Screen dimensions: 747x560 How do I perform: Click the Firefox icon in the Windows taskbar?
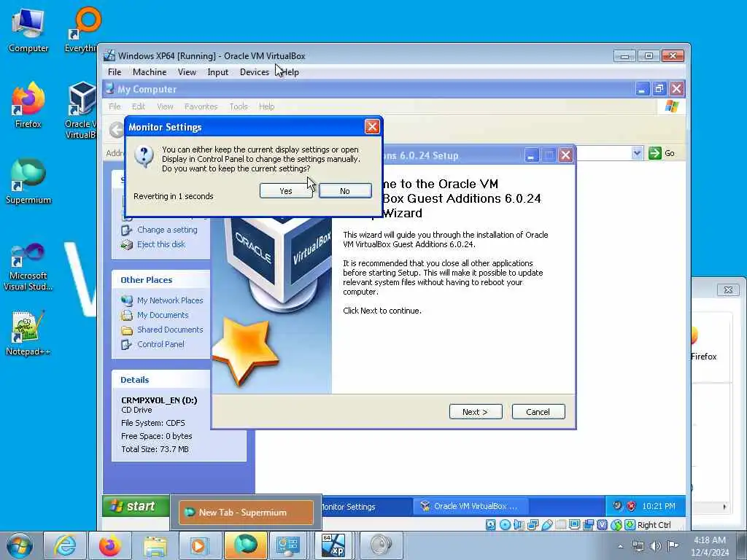tap(109, 545)
